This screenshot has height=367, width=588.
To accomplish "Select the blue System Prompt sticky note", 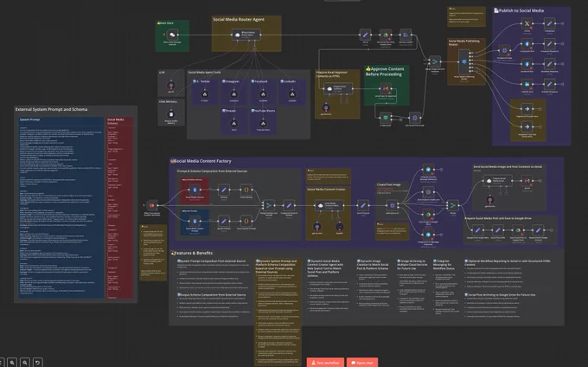I will [61, 208].
